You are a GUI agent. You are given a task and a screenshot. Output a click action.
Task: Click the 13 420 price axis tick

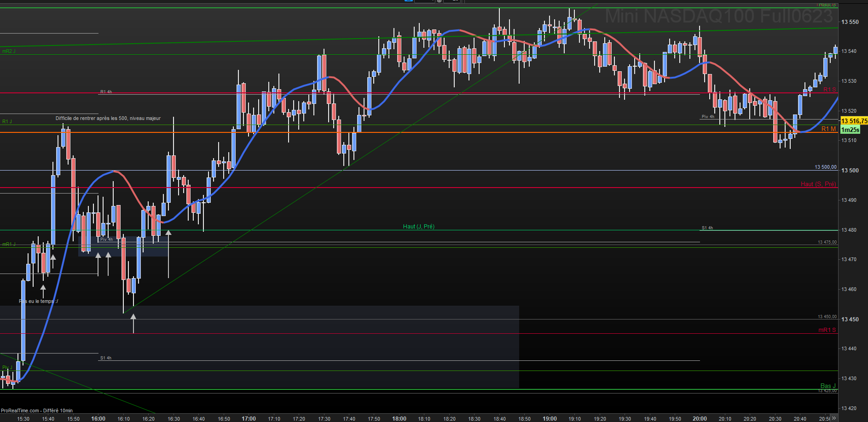(849, 408)
